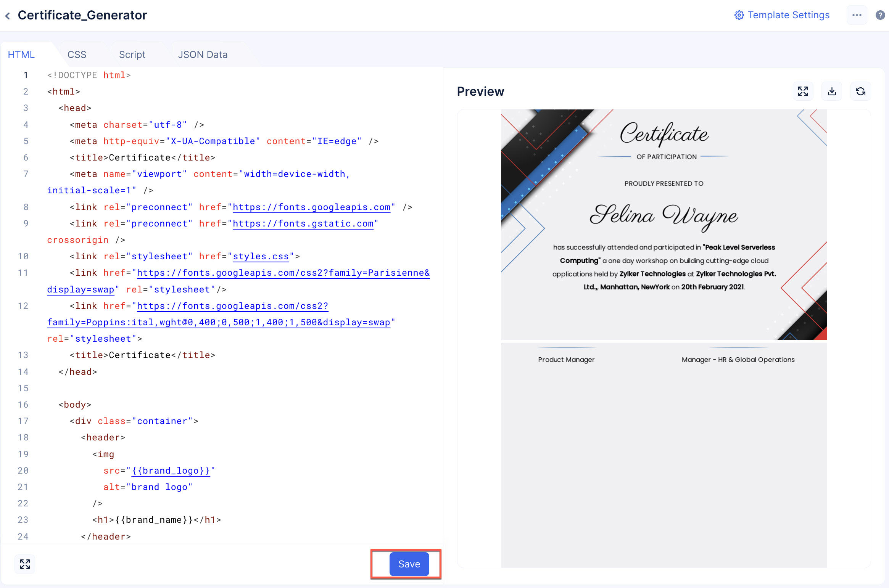Open the Script tab

point(132,55)
